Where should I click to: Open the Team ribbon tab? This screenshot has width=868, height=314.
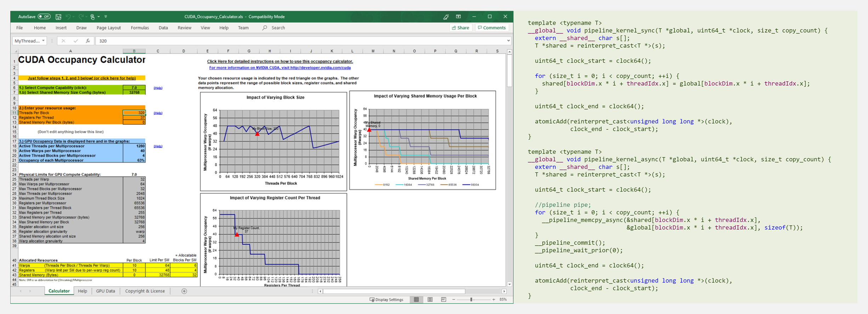click(x=243, y=28)
